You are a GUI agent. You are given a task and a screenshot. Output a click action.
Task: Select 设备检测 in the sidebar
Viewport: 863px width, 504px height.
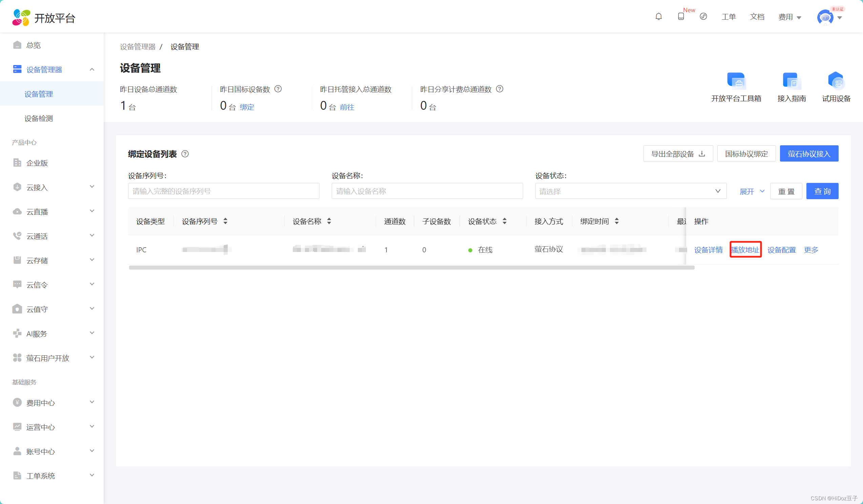tap(39, 119)
